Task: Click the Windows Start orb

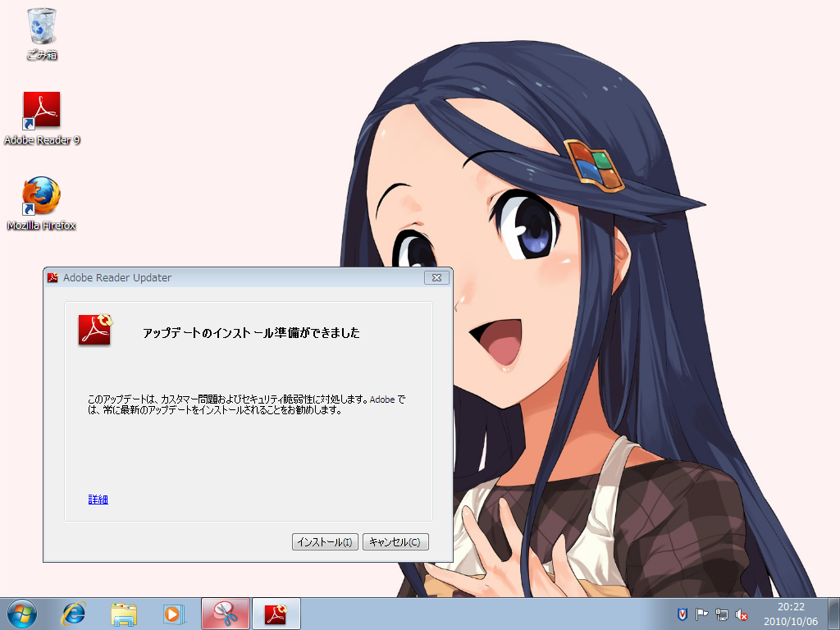Action: coord(22,614)
